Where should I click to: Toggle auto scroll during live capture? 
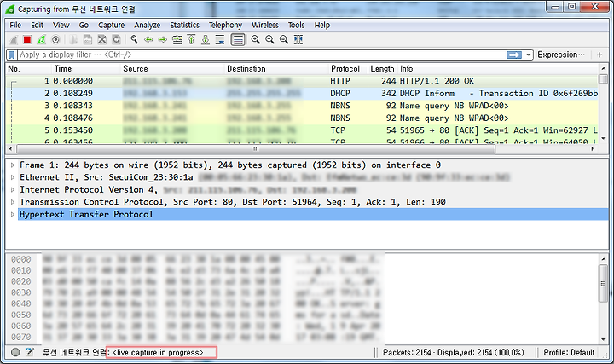[x=220, y=39]
